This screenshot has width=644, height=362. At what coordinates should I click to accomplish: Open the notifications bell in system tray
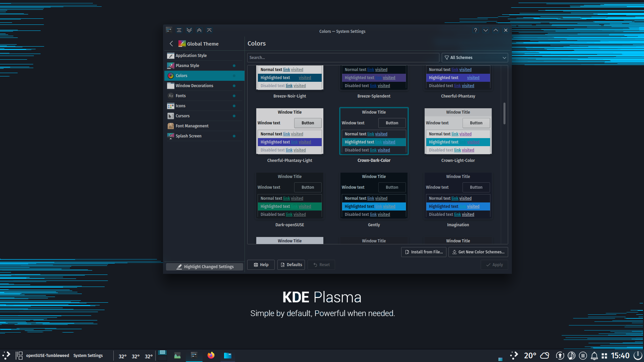point(594,356)
